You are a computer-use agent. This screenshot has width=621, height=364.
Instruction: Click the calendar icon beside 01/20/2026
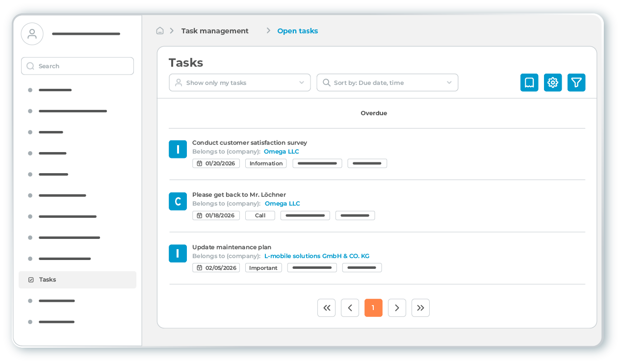pyautogui.click(x=200, y=163)
